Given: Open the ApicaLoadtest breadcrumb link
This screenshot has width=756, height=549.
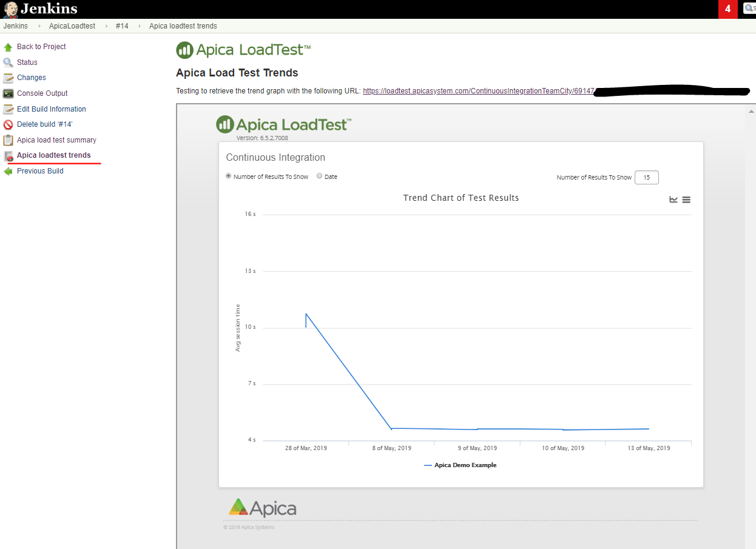Looking at the screenshot, I should pos(72,26).
